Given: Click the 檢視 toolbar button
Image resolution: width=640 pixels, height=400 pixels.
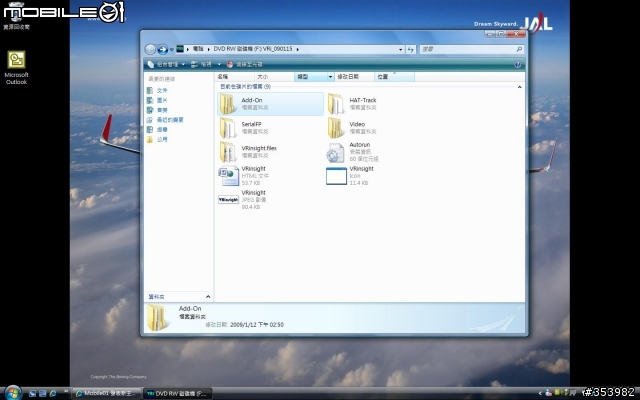Looking at the screenshot, I should (202, 64).
